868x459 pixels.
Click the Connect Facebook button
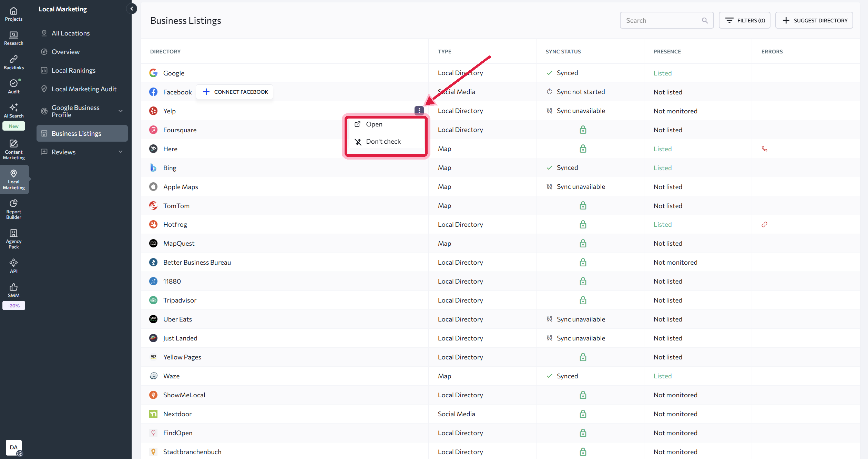tap(235, 92)
